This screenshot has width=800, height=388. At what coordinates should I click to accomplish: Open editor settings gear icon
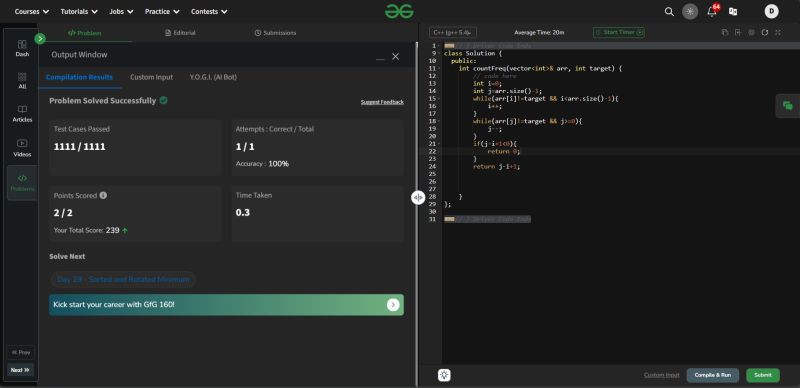coord(751,32)
